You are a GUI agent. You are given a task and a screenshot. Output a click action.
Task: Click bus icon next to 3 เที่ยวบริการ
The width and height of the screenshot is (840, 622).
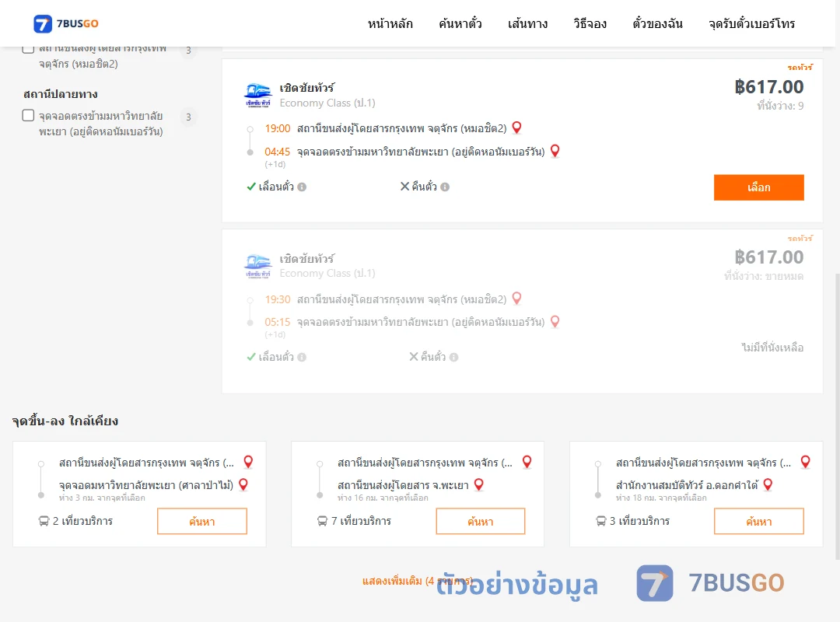click(601, 521)
